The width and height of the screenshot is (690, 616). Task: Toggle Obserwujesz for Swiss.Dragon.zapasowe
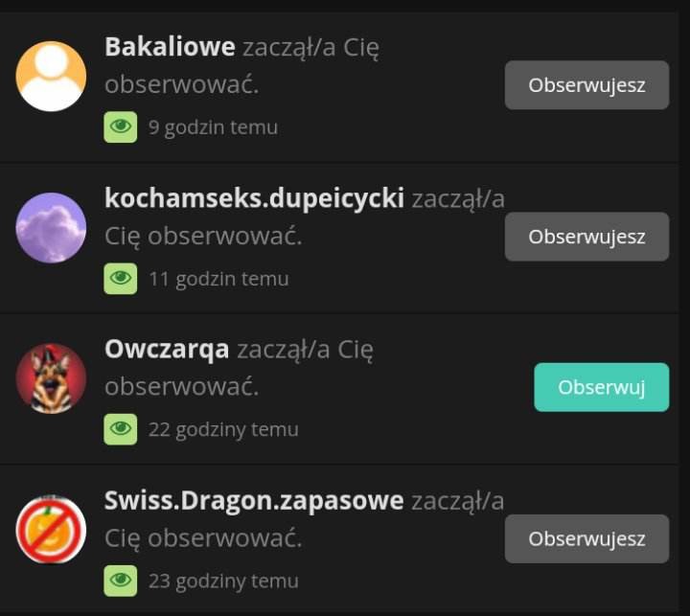click(x=587, y=539)
